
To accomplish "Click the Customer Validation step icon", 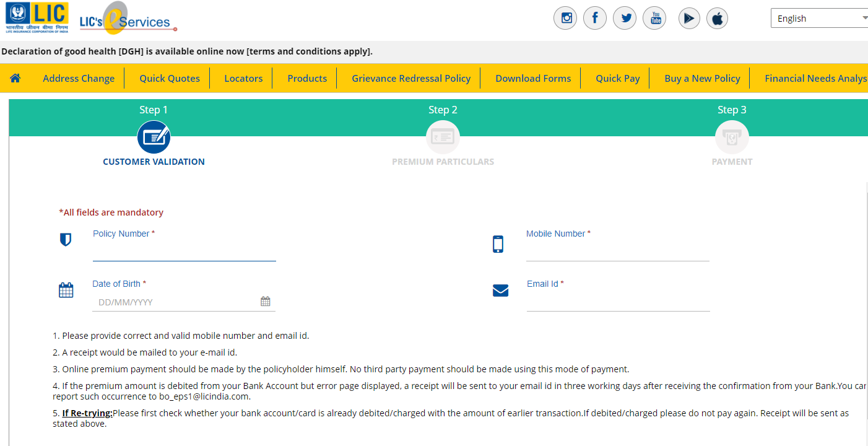I will pyautogui.click(x=154, y=138).
